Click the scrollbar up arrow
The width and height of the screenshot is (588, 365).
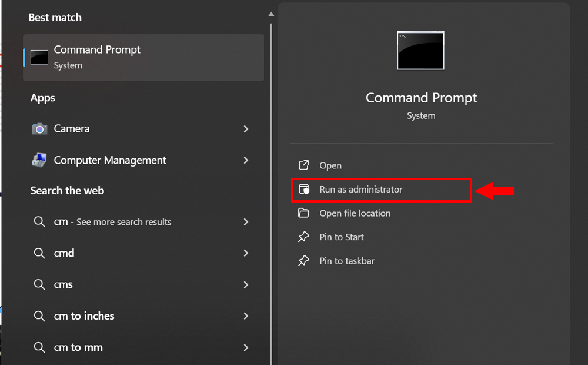point(271,14)
